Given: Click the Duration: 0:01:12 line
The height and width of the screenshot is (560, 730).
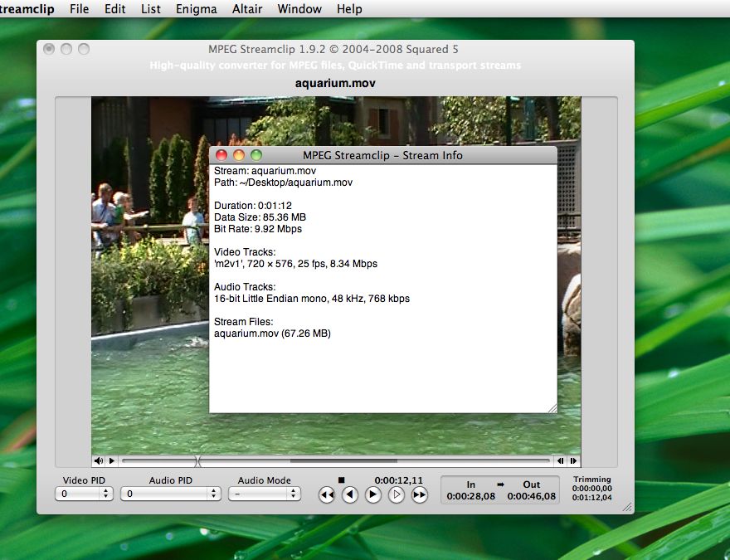Looking at the screenshot, I should pyautogui.click(x=253, y=206).
